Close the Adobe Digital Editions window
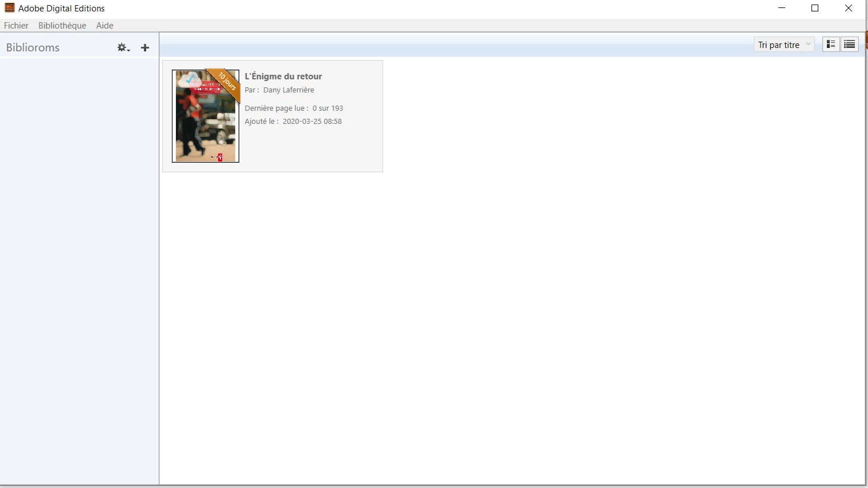The height and width of the screenshot is (488, 868). pos(849,8)
